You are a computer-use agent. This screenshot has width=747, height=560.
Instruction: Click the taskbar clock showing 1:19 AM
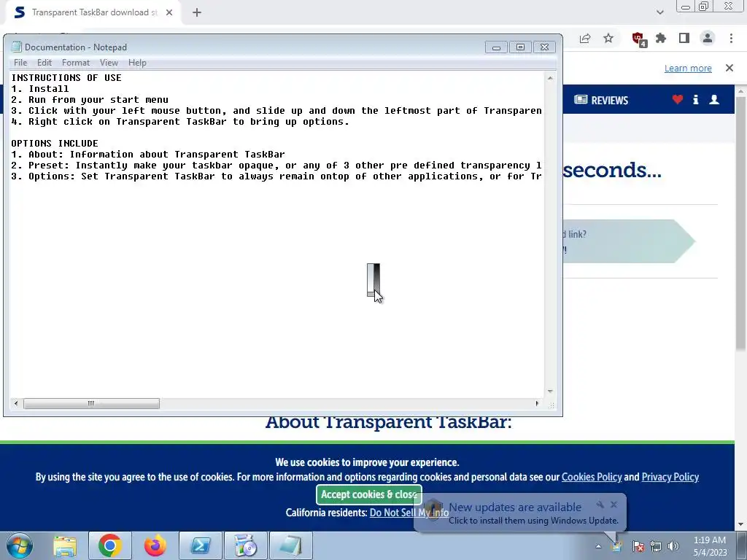[x=710, y=546]
